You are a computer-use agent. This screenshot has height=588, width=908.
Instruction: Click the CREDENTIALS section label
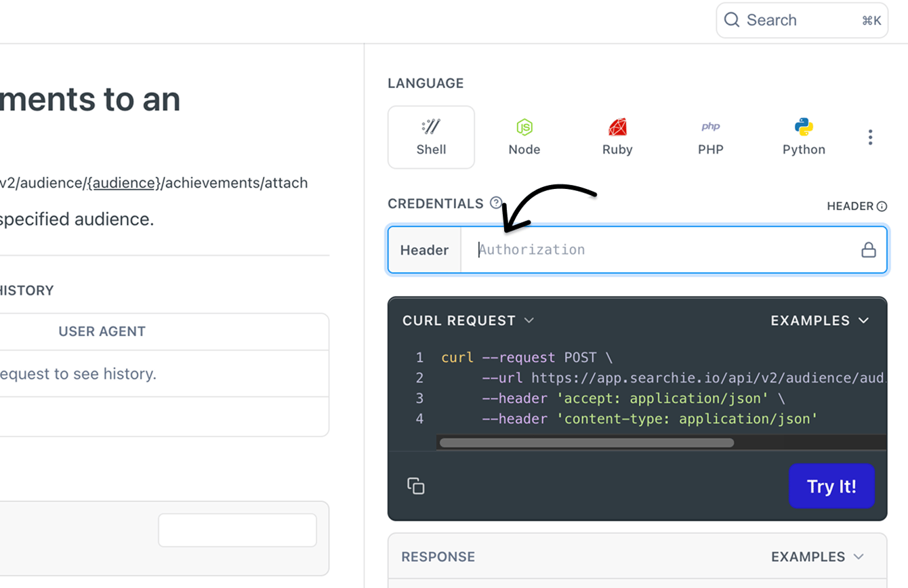pyautogui.click(x=436, y=204)
